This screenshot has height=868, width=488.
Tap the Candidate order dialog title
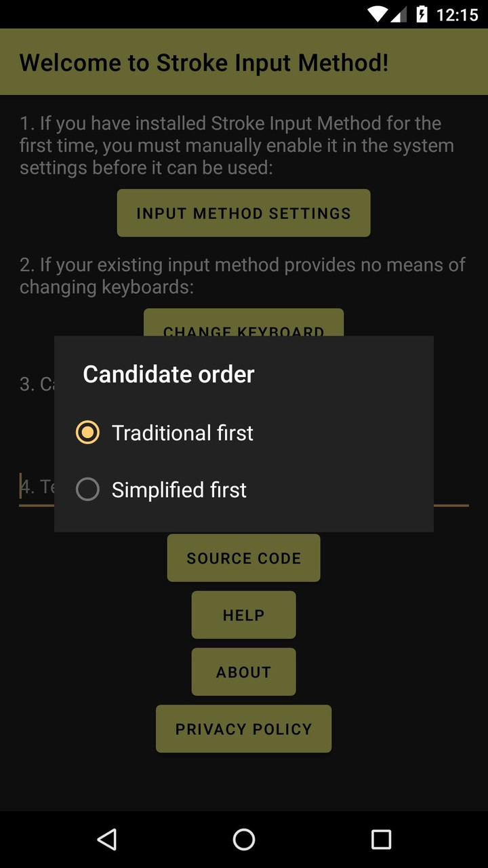tap(168, 374)
